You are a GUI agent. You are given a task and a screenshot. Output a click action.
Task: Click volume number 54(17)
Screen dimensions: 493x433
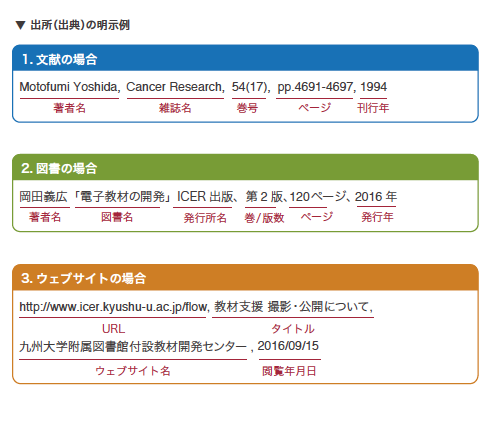pyautogui.click(x=250, y=87)
